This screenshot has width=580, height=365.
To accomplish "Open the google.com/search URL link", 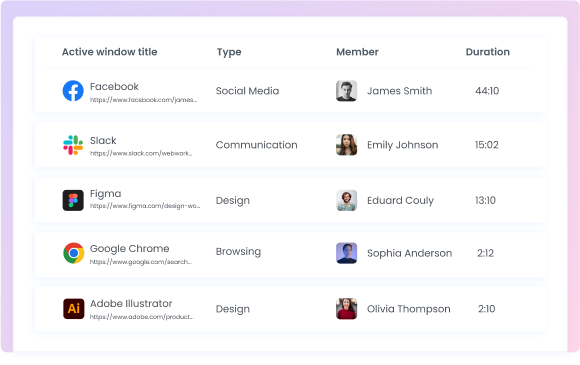I will (x=141, y=262).
